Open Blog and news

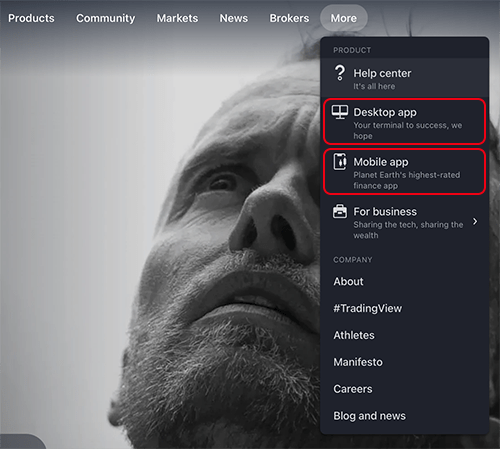pyautogui.click(x=370, y=416)
